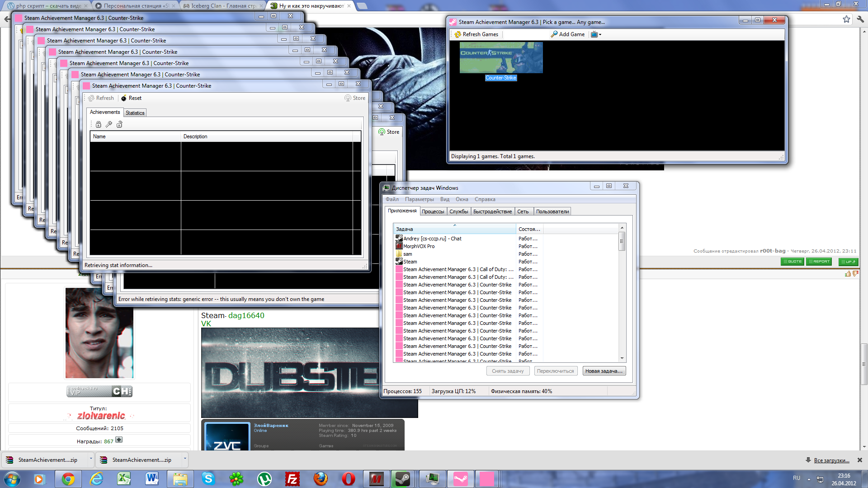Image resolution: width=868 pixels, height=488 pixels.
Task: Select MorphVOX Pro in the task list
Action: [x=419, y=246]
